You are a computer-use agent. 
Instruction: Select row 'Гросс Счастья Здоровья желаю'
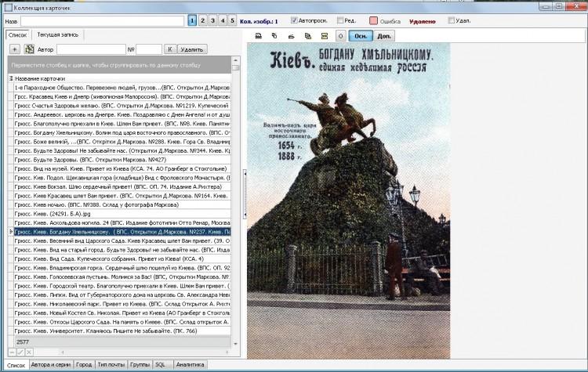coord(122,106)
